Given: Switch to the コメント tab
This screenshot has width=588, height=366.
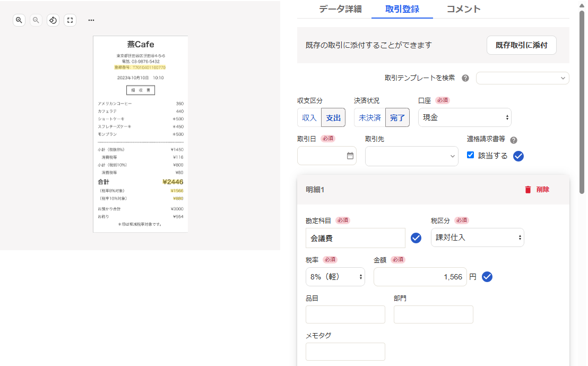Looking at the screenshot, I should (463, 9).
